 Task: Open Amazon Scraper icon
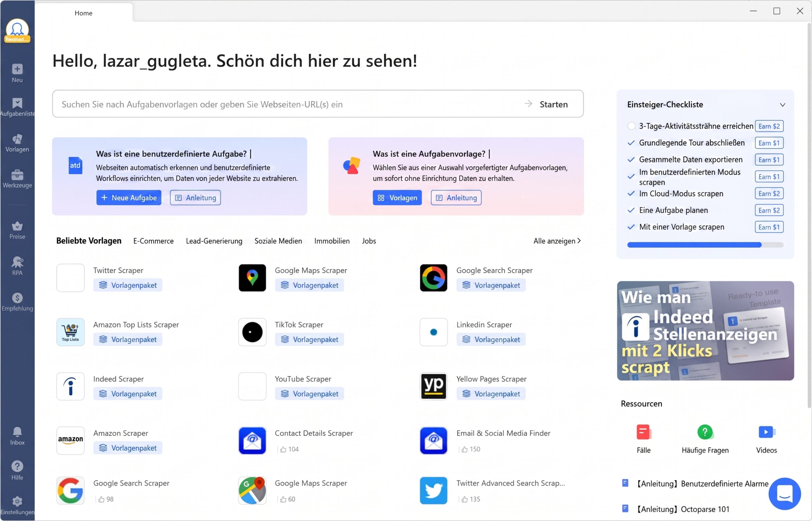point(70,440)
